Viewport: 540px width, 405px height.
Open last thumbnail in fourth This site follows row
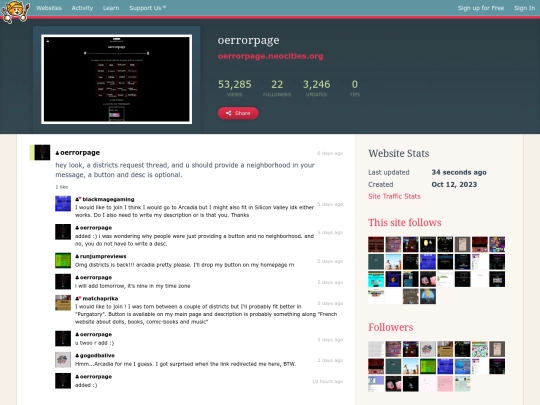pos(428,296)
